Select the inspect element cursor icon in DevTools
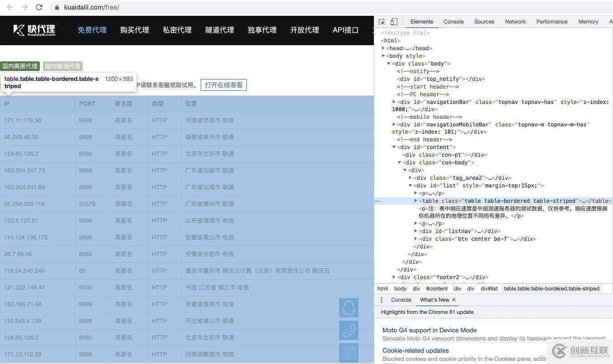613x364 pixels. [x=381, y=21]
